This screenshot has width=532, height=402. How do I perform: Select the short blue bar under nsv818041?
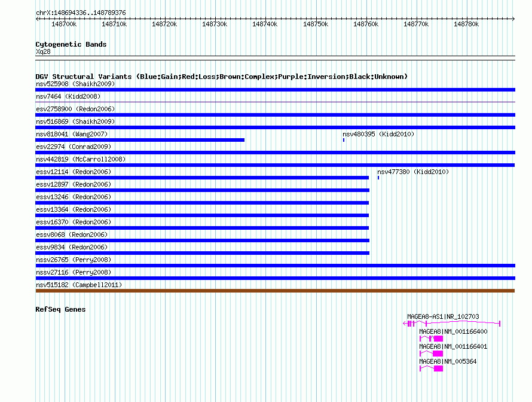click(140, 140)
